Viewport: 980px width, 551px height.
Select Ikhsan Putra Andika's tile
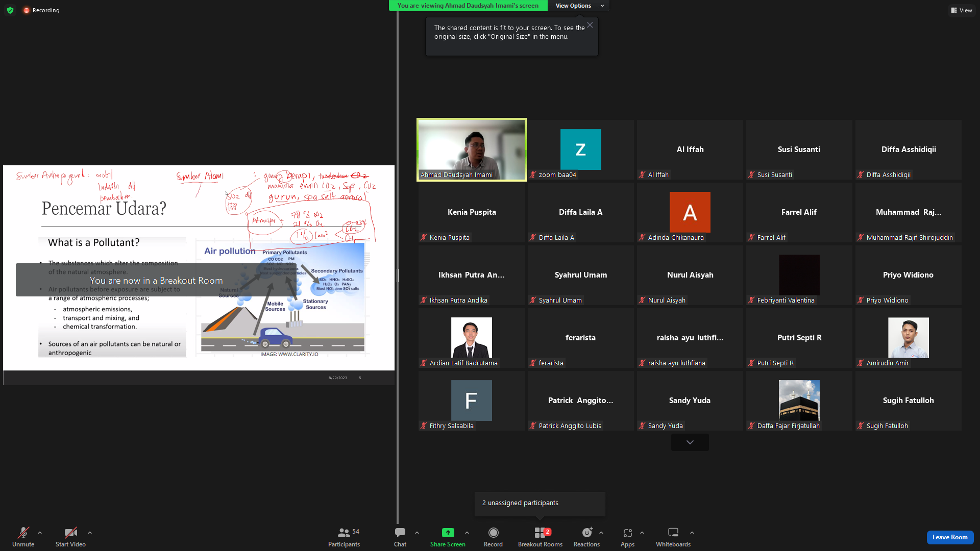(x=471, y=275)
